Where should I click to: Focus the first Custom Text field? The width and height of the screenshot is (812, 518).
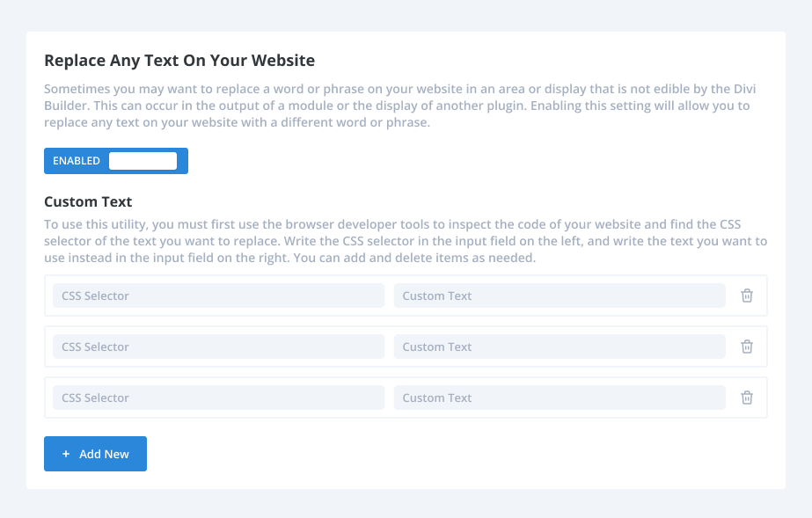click(560, 295)
